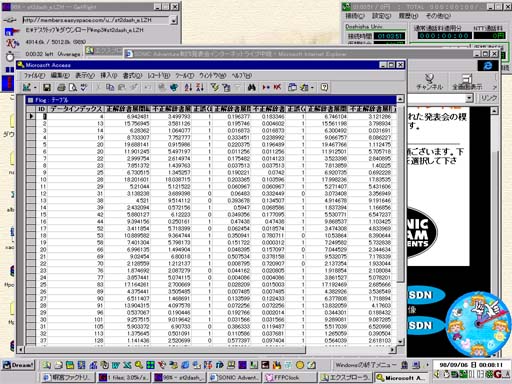512x384 pixels.
Task: Click table horizontal scrollbar right arrow
Action: coord(393,350)
